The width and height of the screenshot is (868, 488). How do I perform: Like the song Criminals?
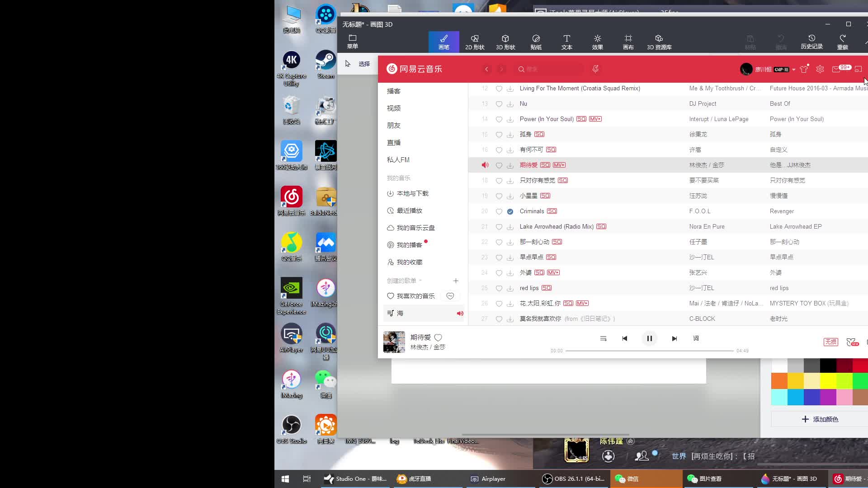(499, 211)
